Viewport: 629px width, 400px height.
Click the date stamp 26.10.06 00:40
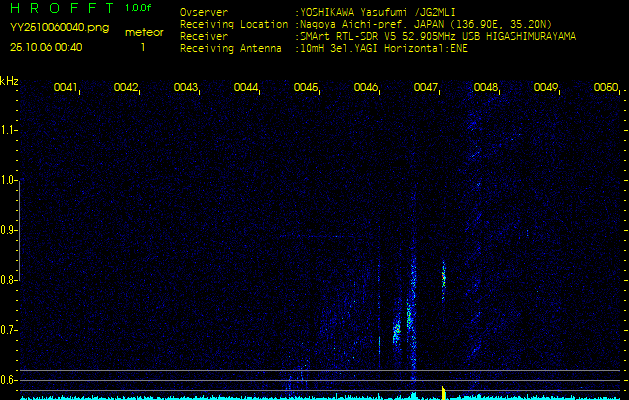(46, 47)
